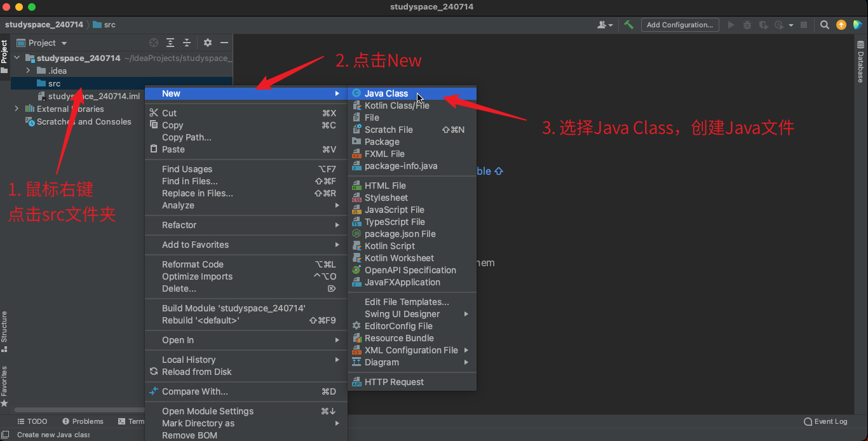This screenshot has width=868, height=441.
Task: Click the Build project hammer icon
Action: tap(628, 25)
